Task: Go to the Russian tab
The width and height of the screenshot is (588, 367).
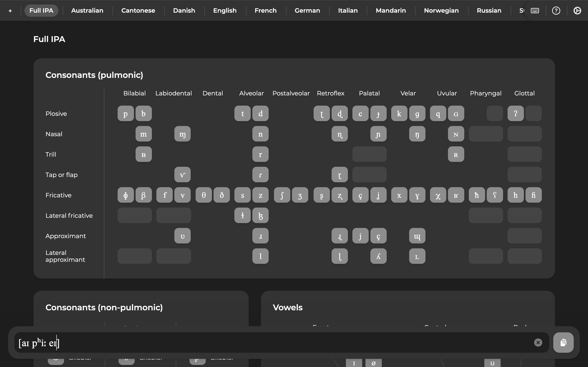Action: pyautogui.click(x=489, y=11)
